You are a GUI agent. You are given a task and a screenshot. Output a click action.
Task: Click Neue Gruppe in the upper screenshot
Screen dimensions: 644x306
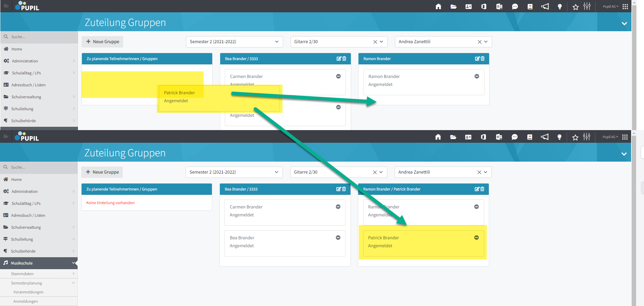tap(102, 42)
